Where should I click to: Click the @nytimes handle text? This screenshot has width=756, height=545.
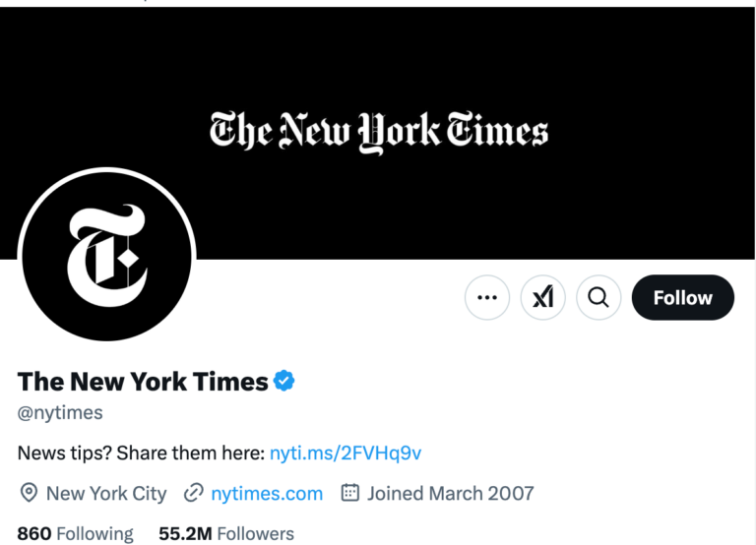[x=60, y=413]
